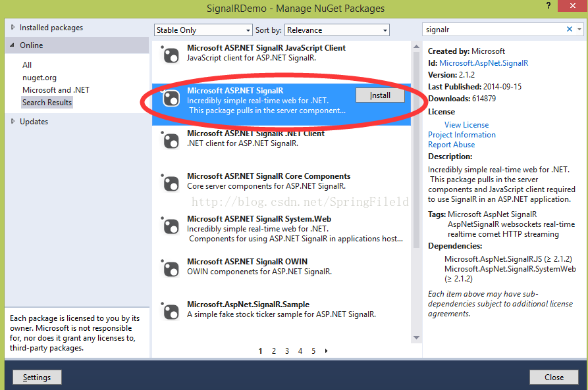Click the SignalR OWIN package icon
The image size is (588, 390).
tap(171, 268)
